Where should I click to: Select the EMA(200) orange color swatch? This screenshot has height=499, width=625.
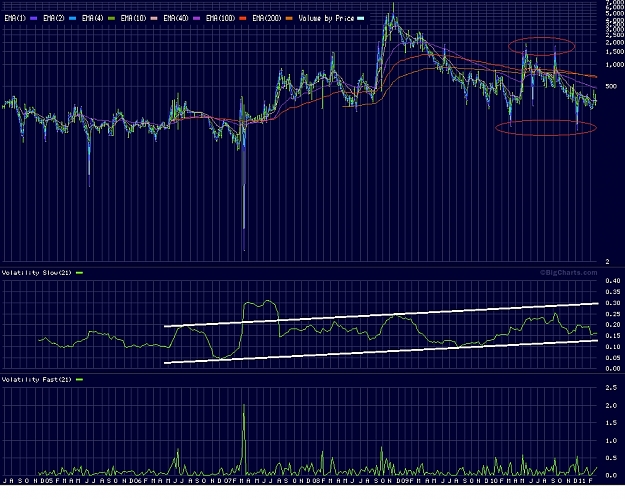(289, 18)
